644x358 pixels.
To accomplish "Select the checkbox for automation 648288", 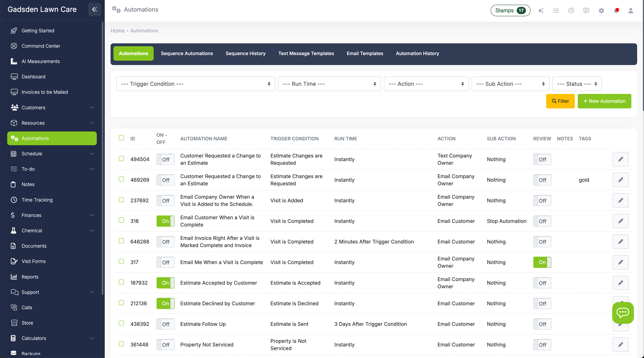I will coord(122,241).
